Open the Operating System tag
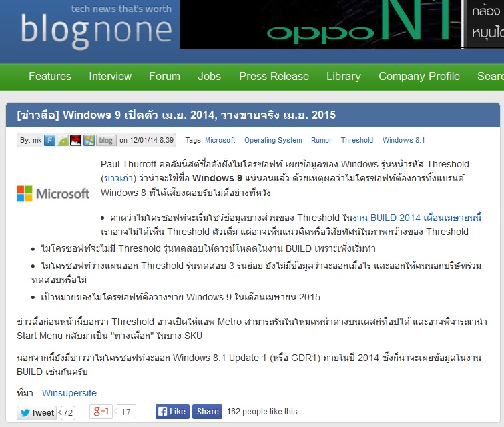 click(x=273, y=140)
